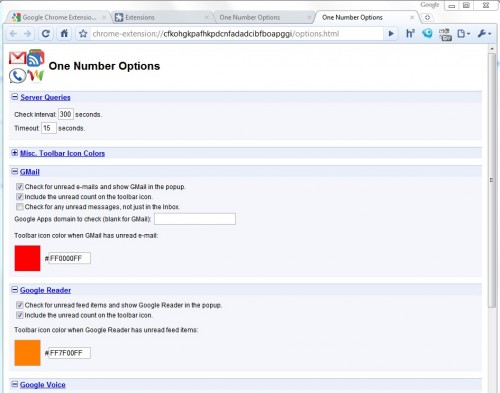Click the Google Reader heading link
The image size is (500, 393).
[45, 290]
